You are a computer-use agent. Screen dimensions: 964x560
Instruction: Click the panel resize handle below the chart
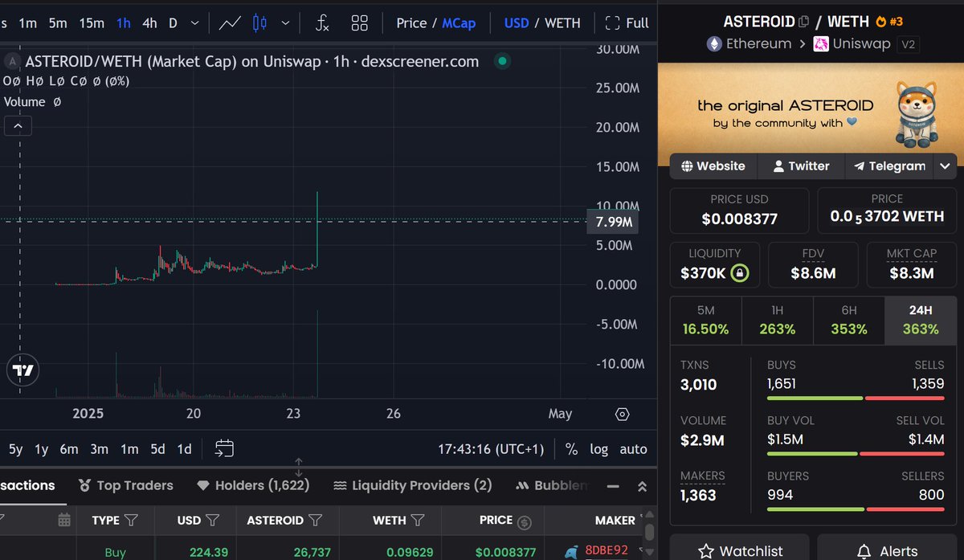tap(298, 467)
